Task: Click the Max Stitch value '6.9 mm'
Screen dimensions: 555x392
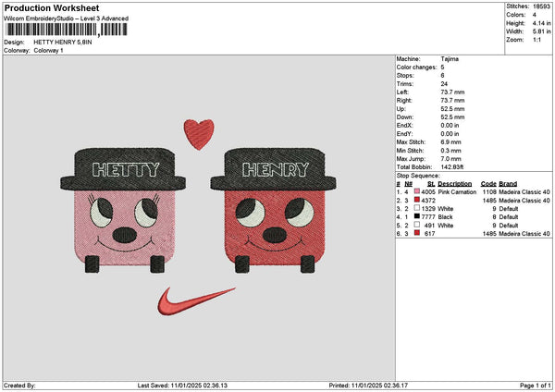Action: tap(451, 142)
